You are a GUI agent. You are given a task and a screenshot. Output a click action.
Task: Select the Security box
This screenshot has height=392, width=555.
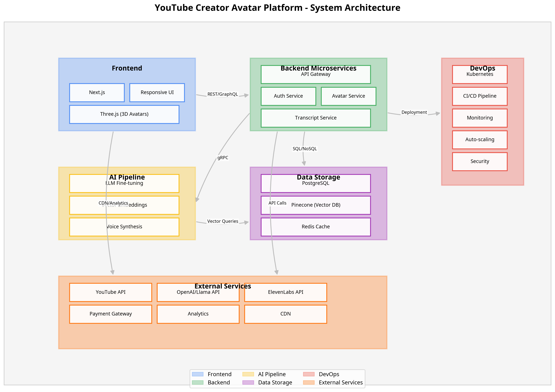[x=480, y=161]
